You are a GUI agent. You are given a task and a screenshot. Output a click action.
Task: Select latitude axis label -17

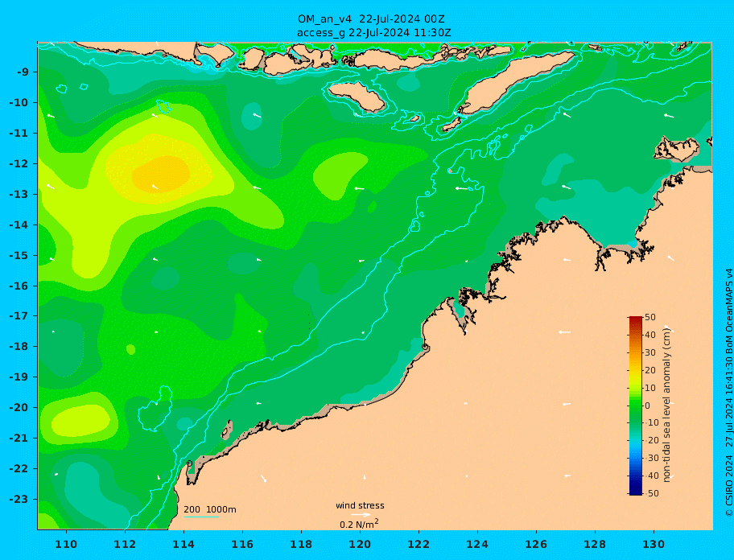pos(19,315)
